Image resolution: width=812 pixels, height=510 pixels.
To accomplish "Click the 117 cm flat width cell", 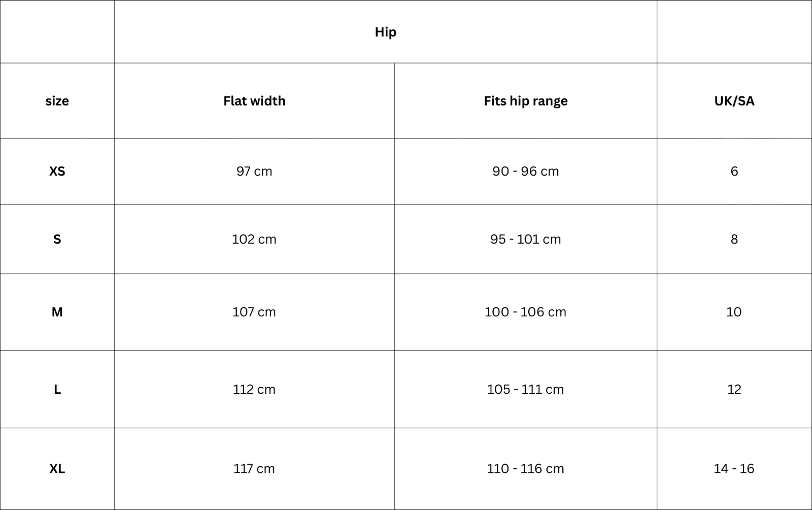I will (x=254, y=469).
